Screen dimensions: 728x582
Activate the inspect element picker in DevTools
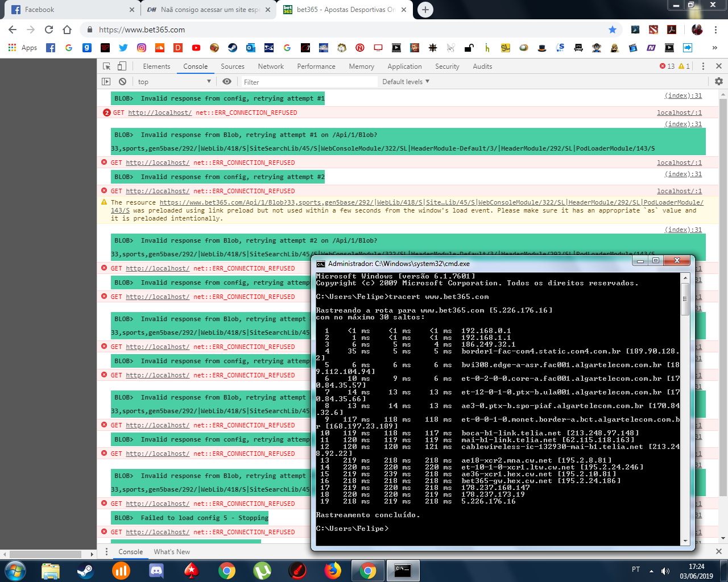pyautogui.click(x=106, y=66)
